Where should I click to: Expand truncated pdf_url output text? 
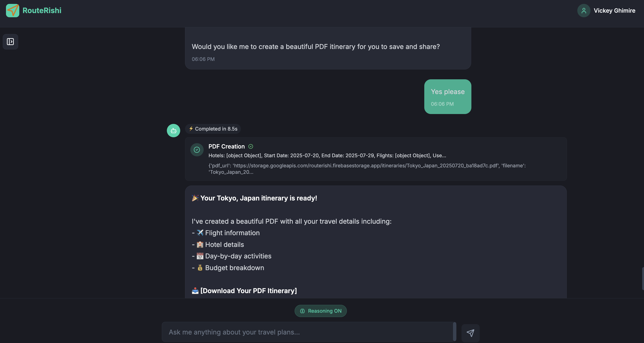(x=367, y=169)
